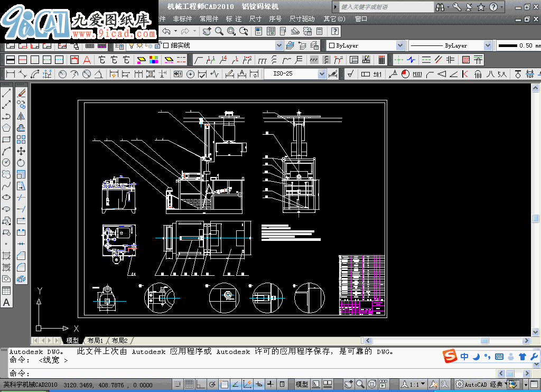Open the 尺寸 menu
This screenshot has width=541, height=392.
pos(255,19)
